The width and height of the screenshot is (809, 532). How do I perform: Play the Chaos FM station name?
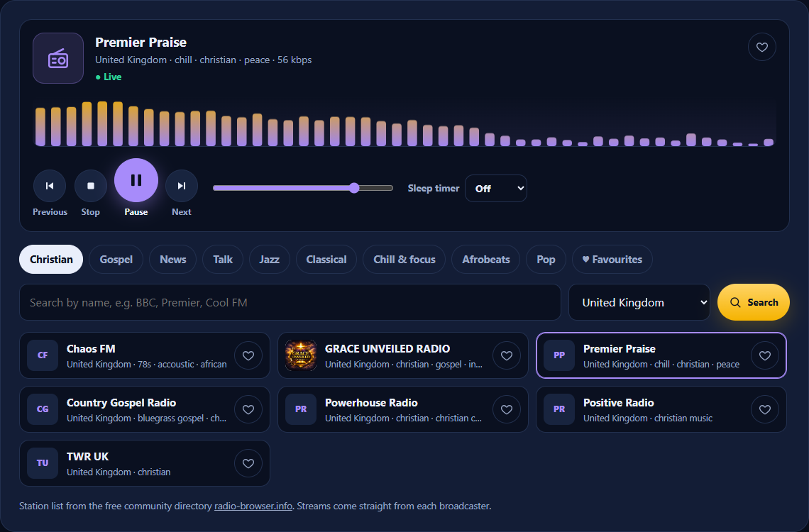(x=91, y=349)
